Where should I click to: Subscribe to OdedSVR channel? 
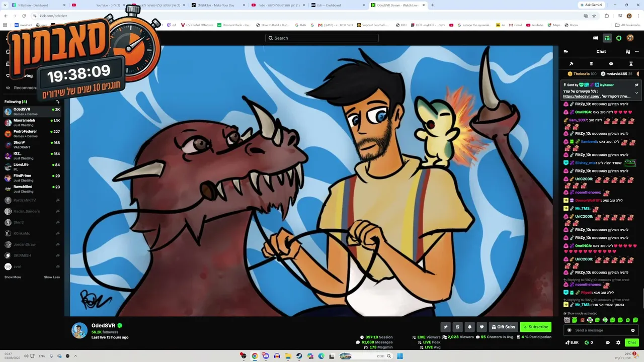536,327
